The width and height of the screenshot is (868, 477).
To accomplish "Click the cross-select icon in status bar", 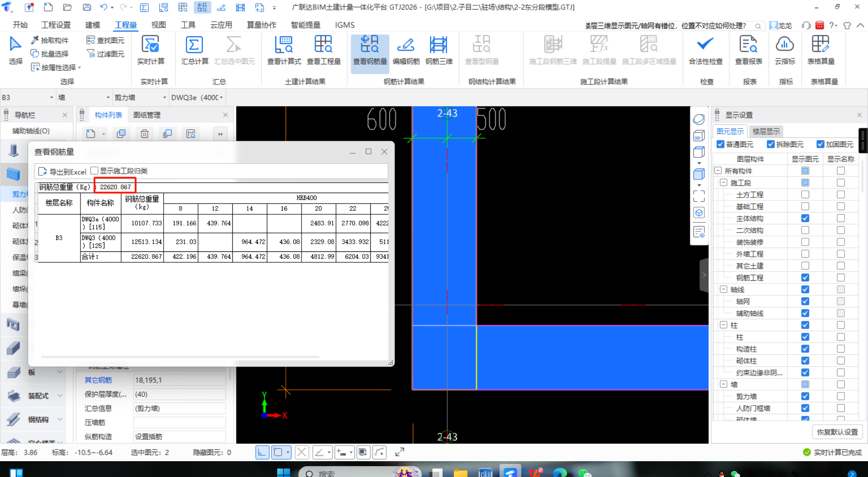I will [302, 452].
